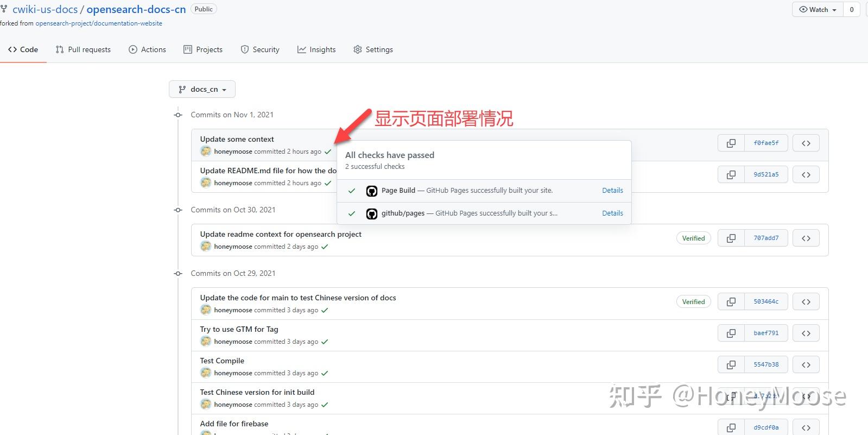This screenshot has width=868, height=435.
Task: Open commit hash d9cdf0a
Action: point(766,427)
